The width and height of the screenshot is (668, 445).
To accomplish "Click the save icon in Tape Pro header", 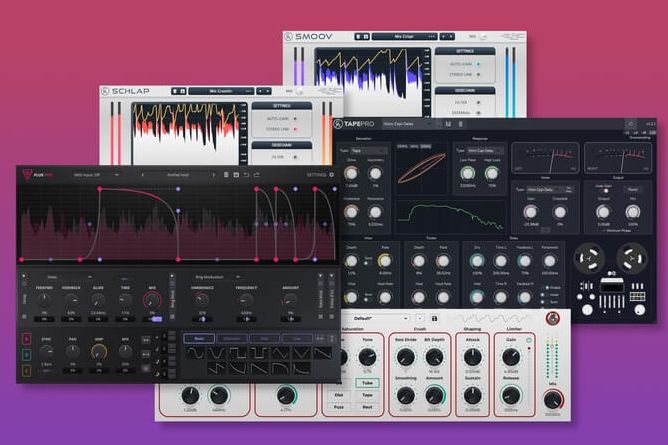I will [448, 124].
